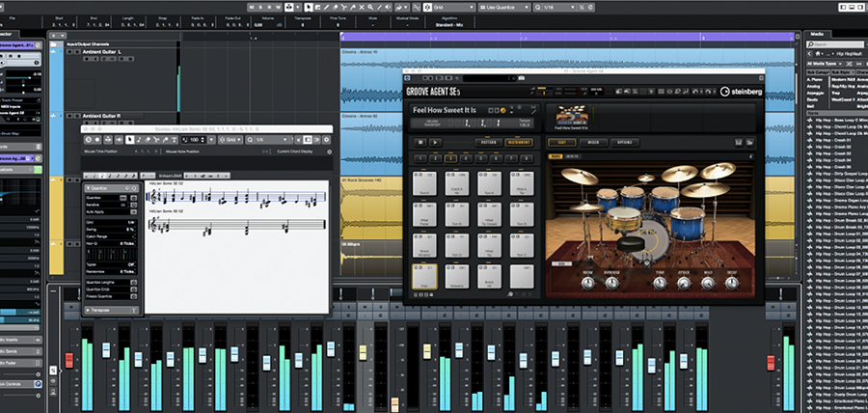Select the Erase tool in Score editor toolbar
This screenshot has width=868, height=413.
[x=148, y=140]
